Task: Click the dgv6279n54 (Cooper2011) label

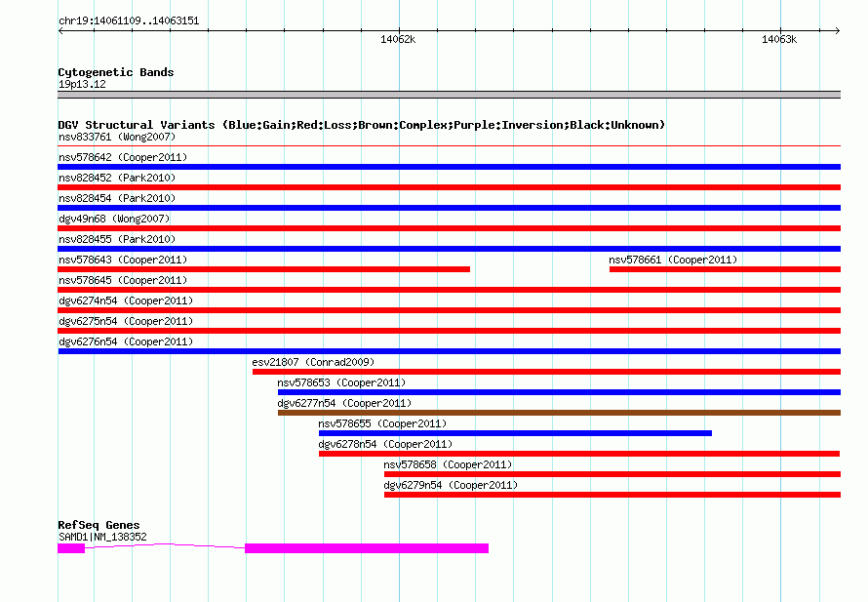Action: [x=451, y=485]
